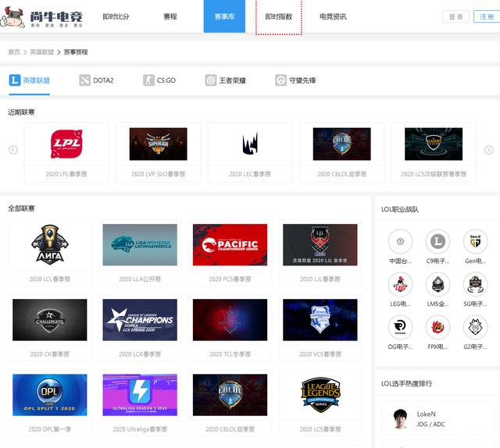Open the Gen.G team icon
This screenshot has width=500, height=448.
coord(476,241)
